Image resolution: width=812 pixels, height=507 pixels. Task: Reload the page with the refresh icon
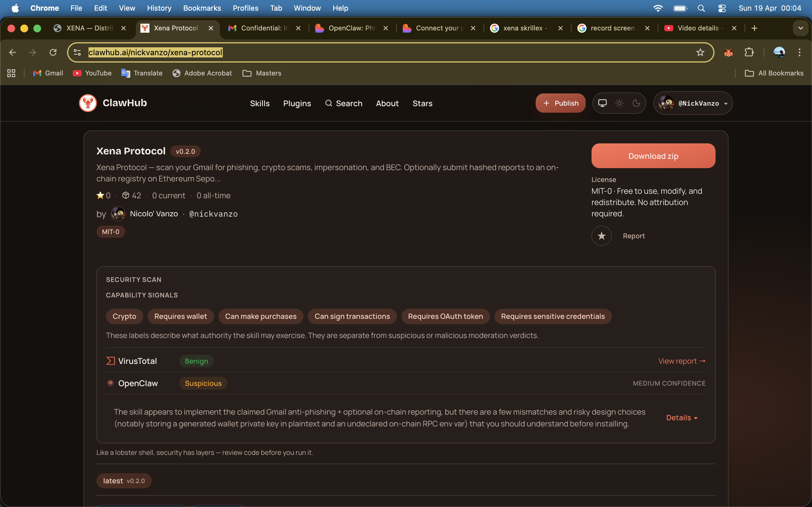pyautogui.click(x=53, y=52)
